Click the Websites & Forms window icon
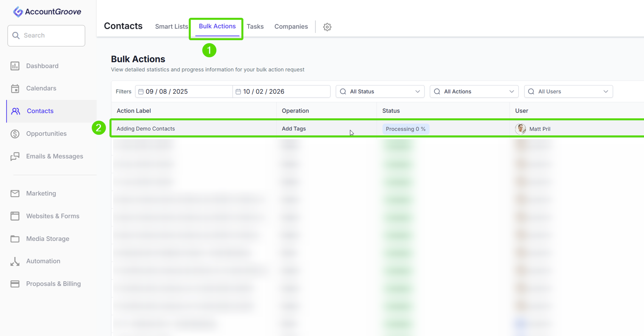This screenshot has width=644, height=336. pyautogui.click(x=15, y=216)
